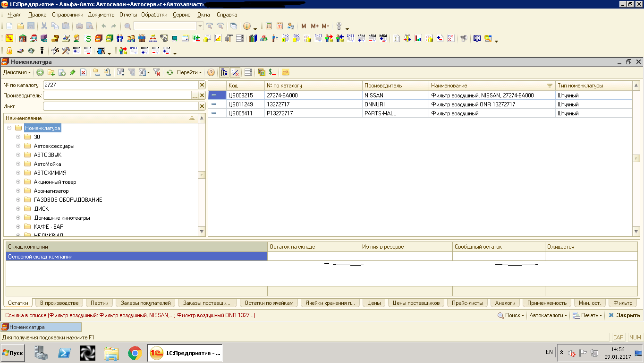Open the Отчеты menu
Screen dimensions: 644x363
[128, 15]
